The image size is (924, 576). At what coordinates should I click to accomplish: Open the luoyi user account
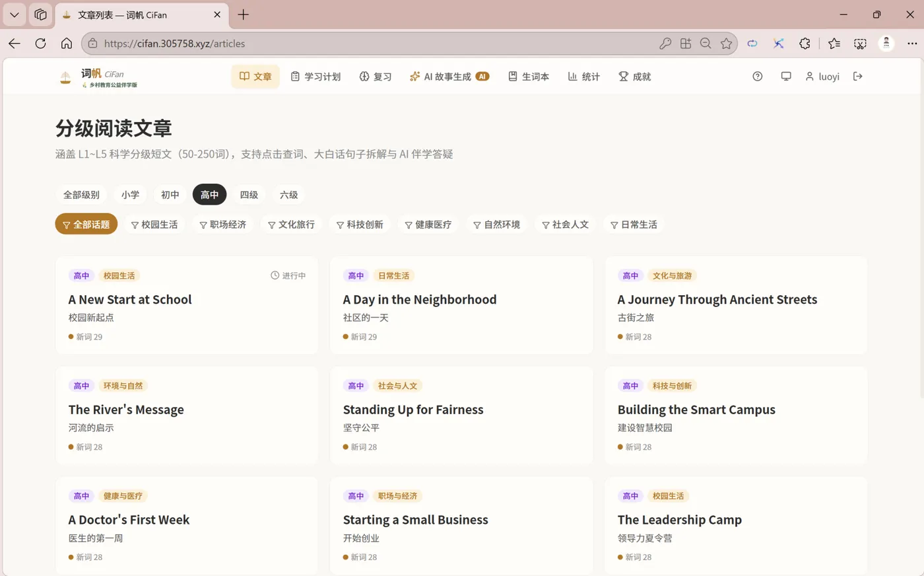[x=822, y=77]
